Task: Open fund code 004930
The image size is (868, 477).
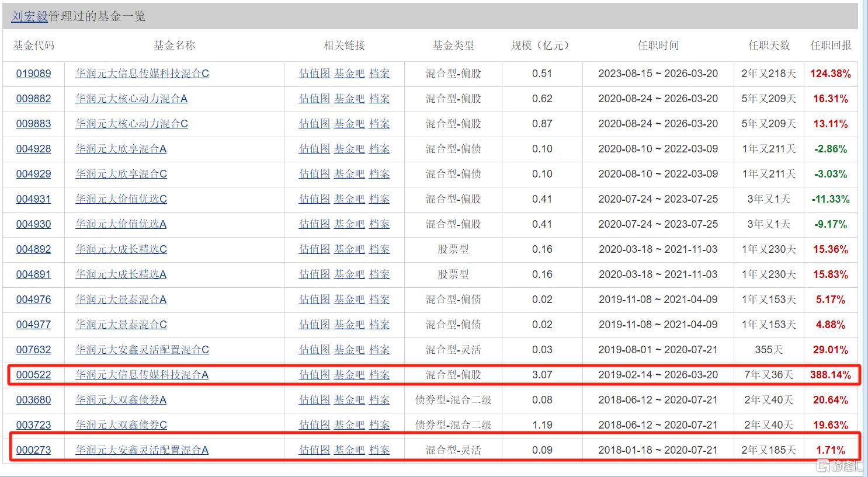Action: click(x=33, y=224)
